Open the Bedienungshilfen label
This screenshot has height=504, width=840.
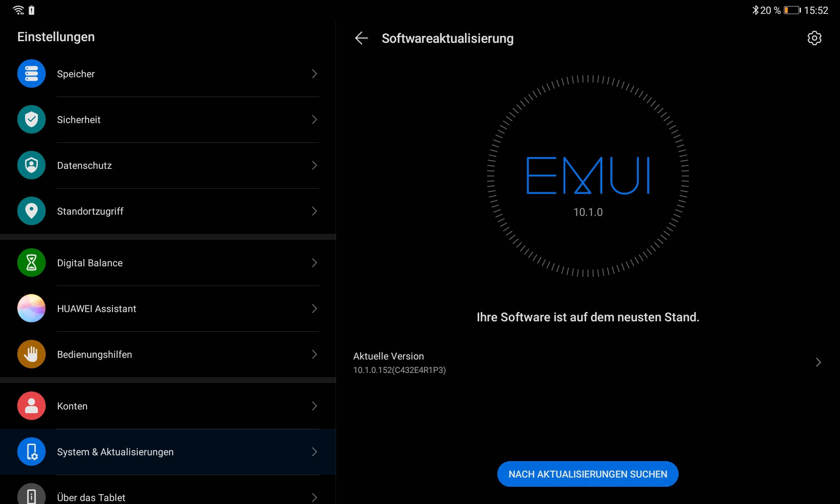coord(94,354)
